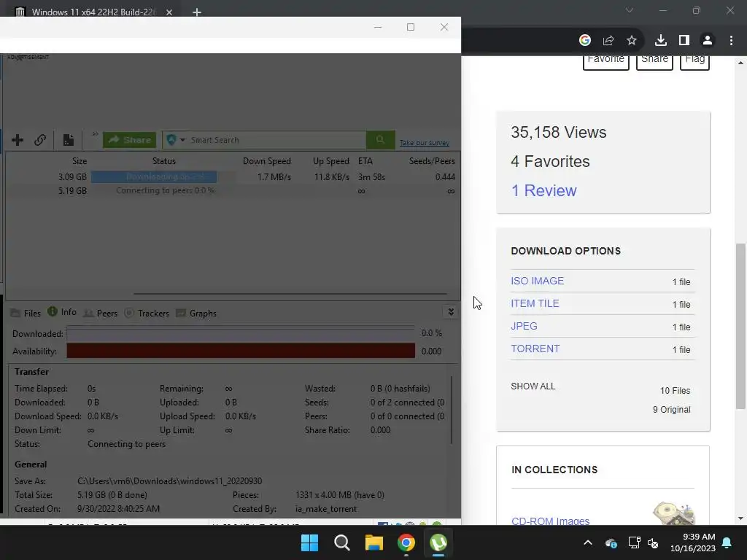Open the ISO IMAGE download option

tap(538, 281)
